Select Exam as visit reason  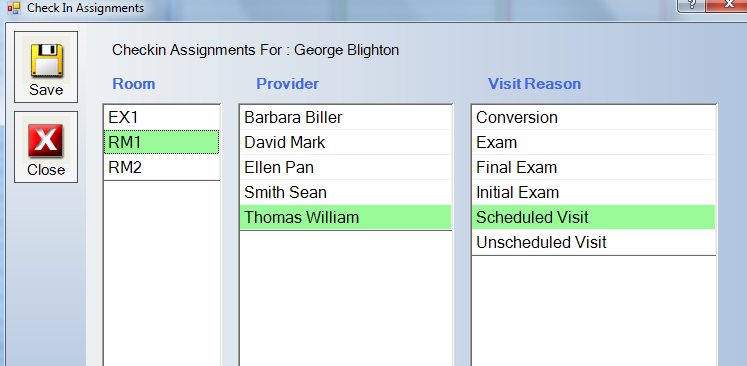click(x=594, y=142)
